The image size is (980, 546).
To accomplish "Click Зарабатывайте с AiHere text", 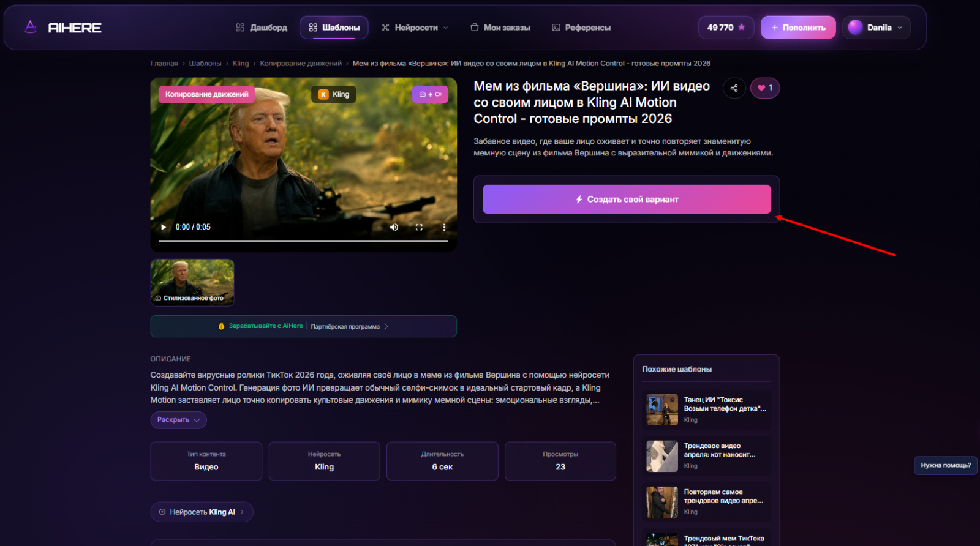I will pyautogui.click(x=266, y=326).
